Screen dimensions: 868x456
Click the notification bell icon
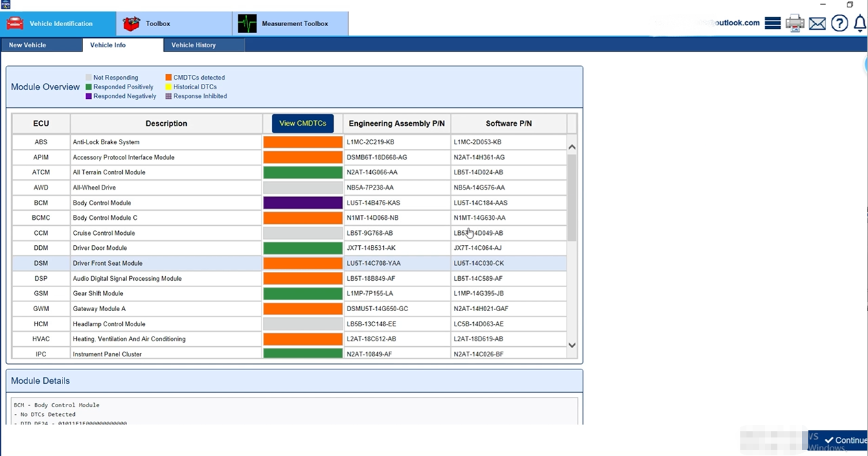click(x=860, y=23)
